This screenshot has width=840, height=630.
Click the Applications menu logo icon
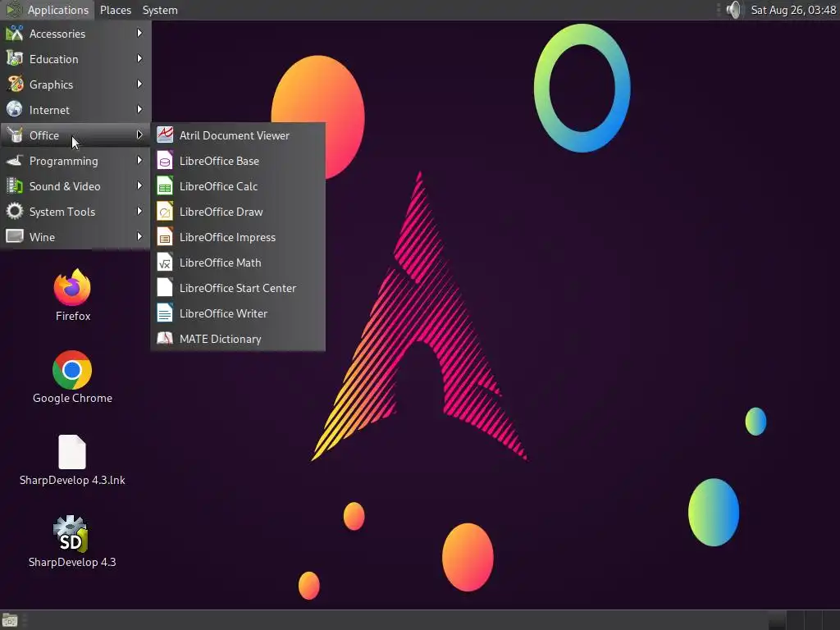(14, 10)
